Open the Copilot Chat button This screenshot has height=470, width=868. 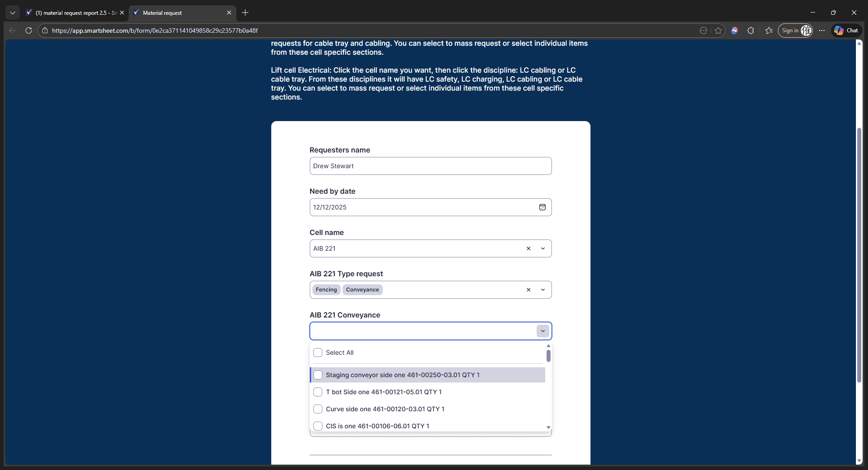846,30
